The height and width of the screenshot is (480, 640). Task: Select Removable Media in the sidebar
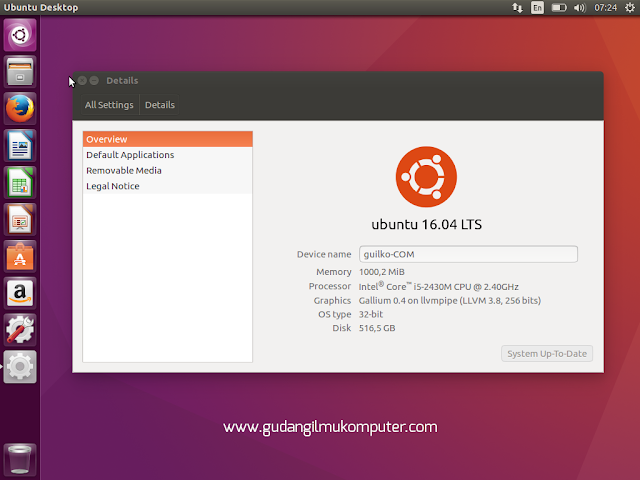click(167, 170)
